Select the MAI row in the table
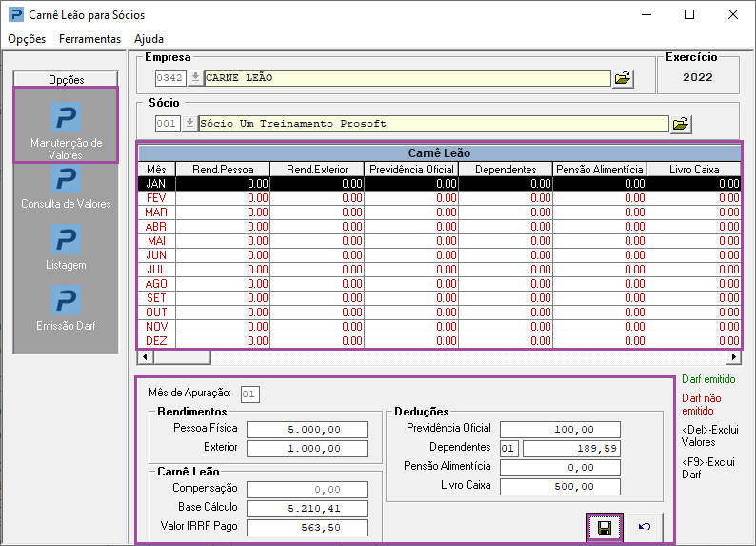756x546 pixels. click(439, 241)
